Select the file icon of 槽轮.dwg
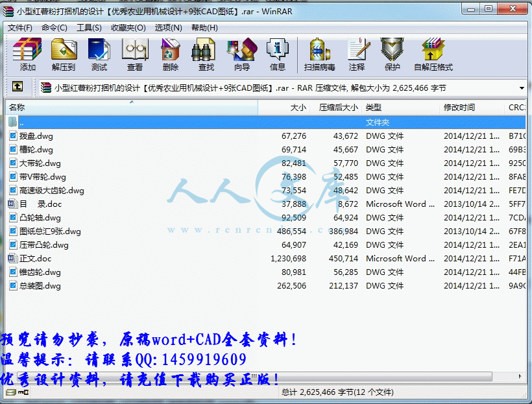This screenshot has width=532, height=404. 13,150
